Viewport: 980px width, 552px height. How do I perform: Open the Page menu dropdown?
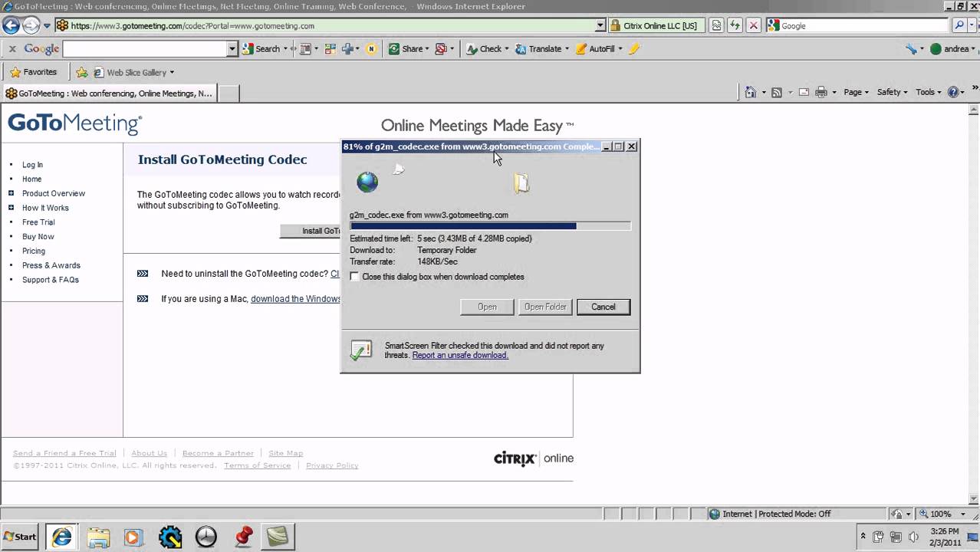(x=856, y=92)
